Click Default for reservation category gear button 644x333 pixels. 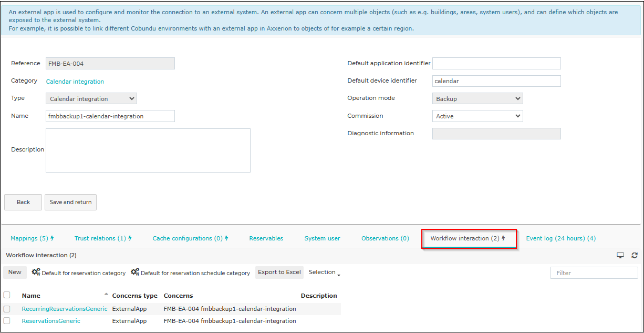[x=79, y=273]
